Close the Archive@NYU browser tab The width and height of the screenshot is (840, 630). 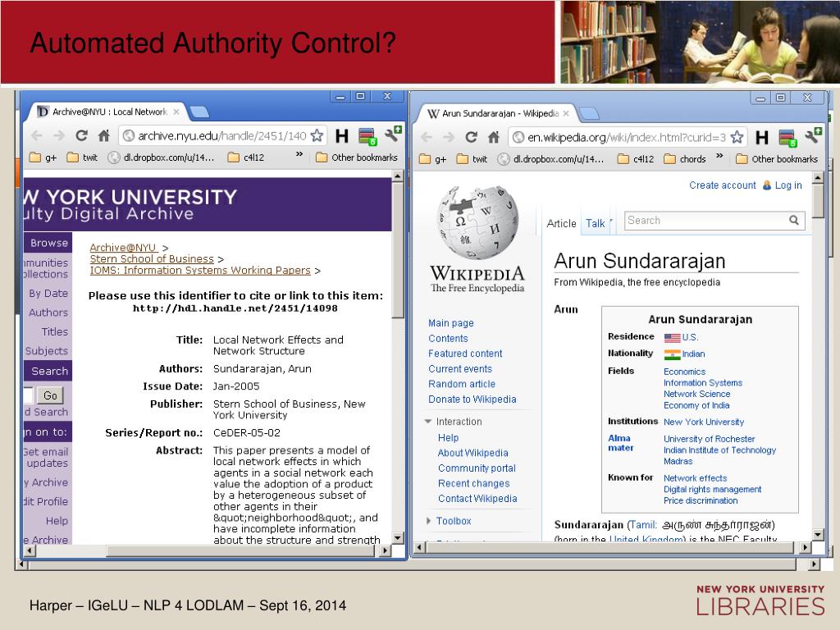[x=176, y=112]
